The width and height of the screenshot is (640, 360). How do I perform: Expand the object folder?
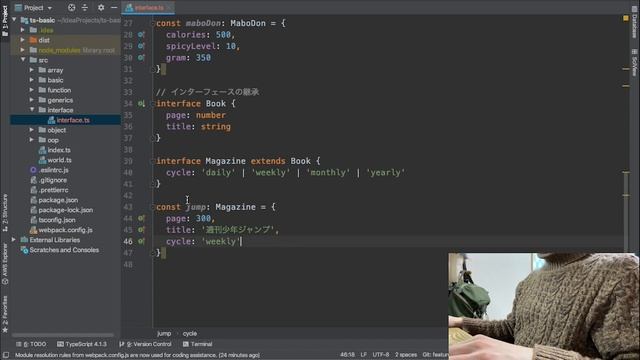(32, 130)
